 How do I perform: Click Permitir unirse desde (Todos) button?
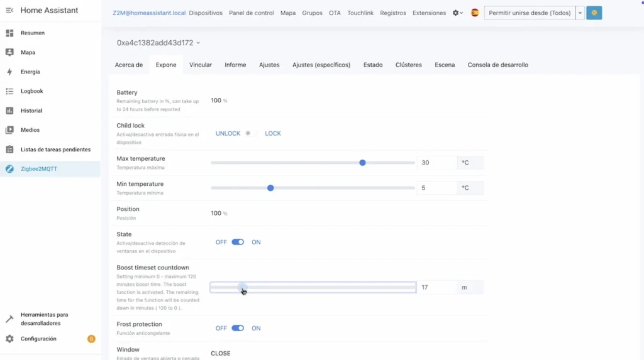coord(529,13)
